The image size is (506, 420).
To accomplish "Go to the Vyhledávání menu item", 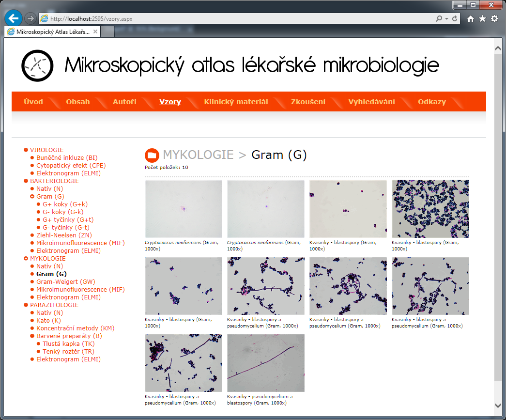I will pyautogui.click(x=371, y=102).
